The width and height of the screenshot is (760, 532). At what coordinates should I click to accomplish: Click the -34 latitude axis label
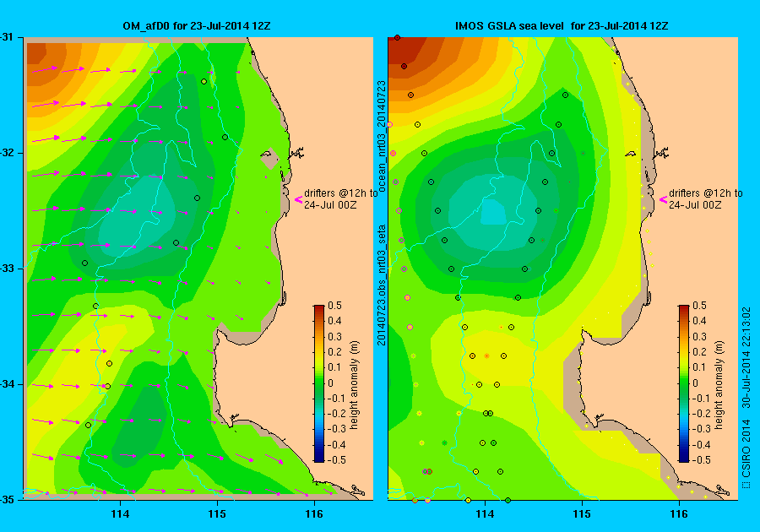pyautogui.click(x=6, y=384)
